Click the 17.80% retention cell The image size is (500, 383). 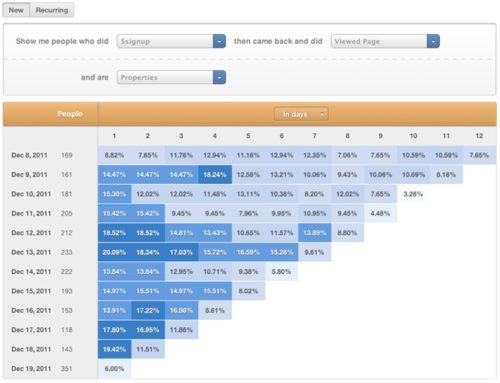(x=115, y=330)
